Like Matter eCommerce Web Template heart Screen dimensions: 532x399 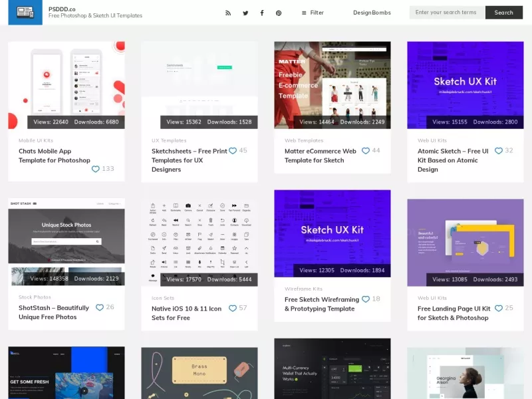(366, 151)
